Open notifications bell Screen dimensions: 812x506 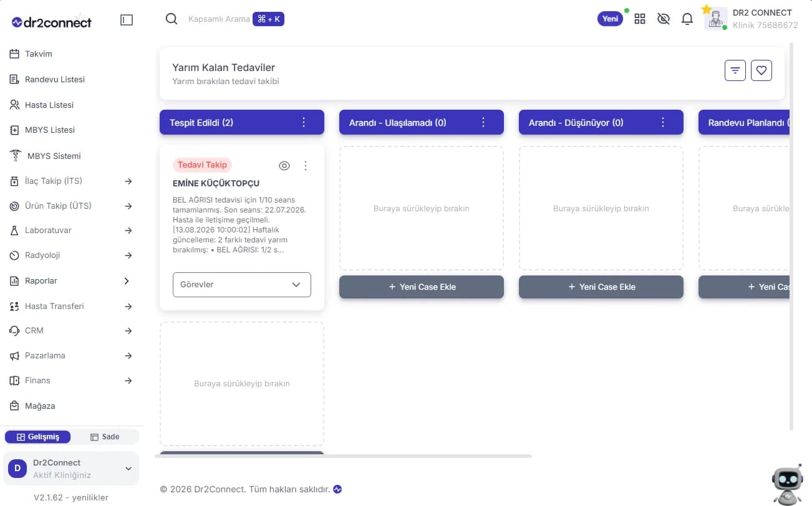687,19
